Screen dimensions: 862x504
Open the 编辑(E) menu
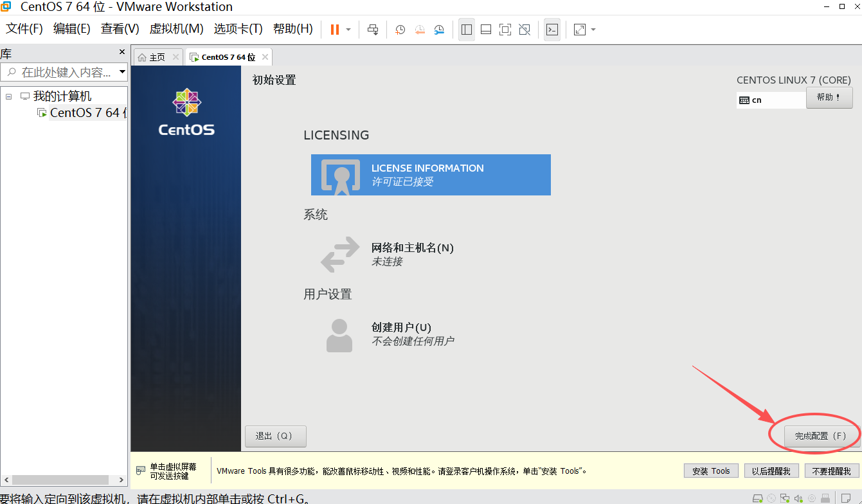[x=72, y=29]
